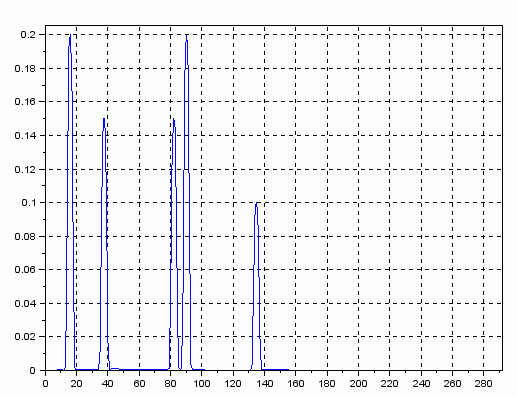
Task: Click the x-axis label 120
Action: coord(233,384)
